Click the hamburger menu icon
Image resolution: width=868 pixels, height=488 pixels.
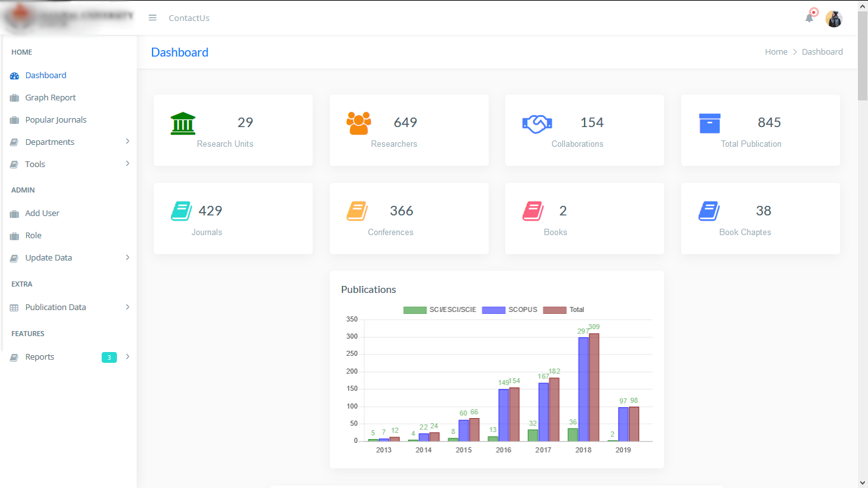[x=153, y=18]
